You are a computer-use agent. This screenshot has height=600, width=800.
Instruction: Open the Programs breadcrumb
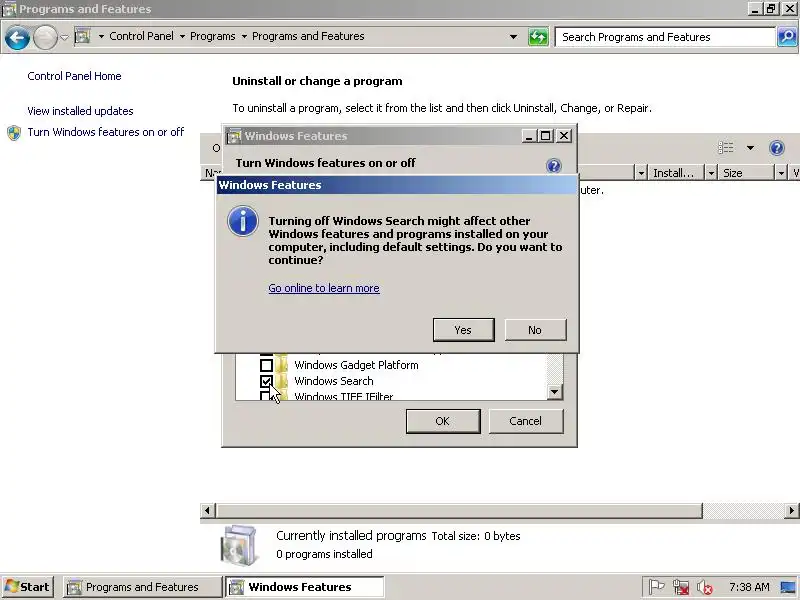(x=213, y=36)
